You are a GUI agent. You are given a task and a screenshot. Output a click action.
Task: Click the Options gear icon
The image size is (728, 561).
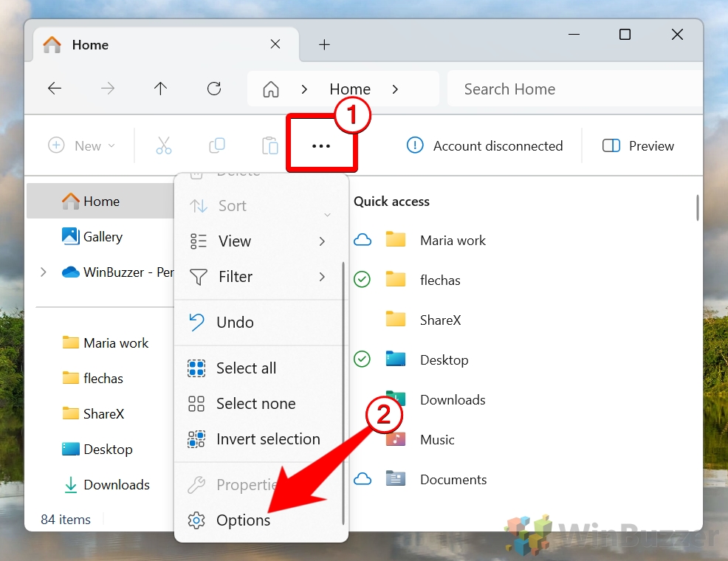click(196, 520)
